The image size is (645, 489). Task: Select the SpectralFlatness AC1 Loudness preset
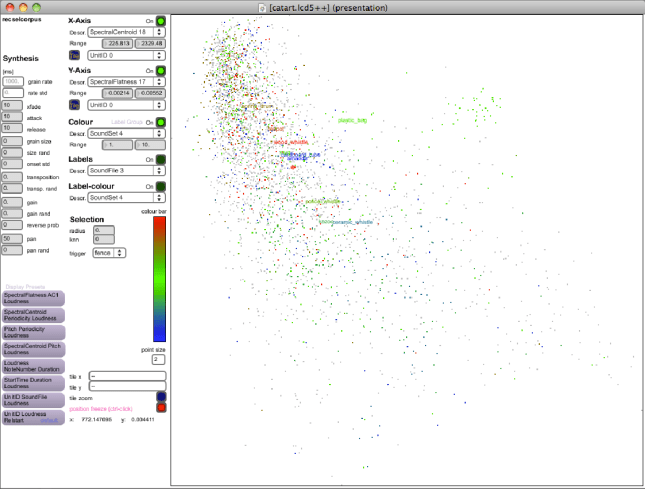pos(33,296)
